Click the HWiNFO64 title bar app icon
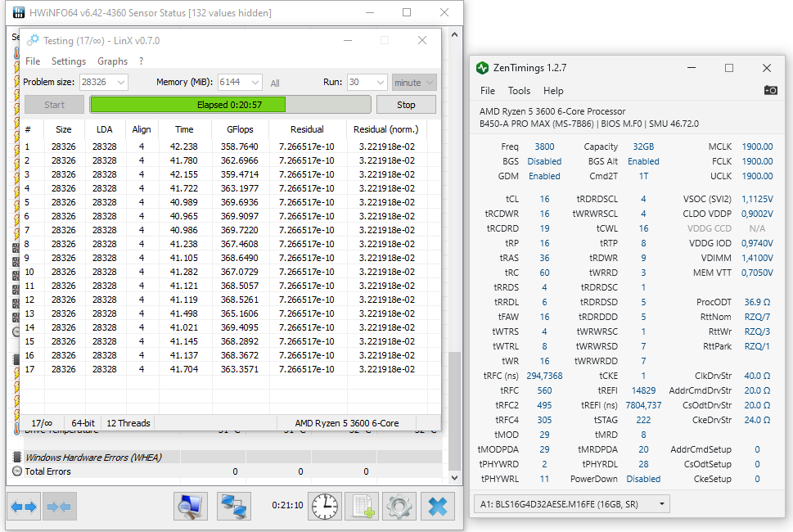This screenshot has height=532, width=793. pos(18,12)
